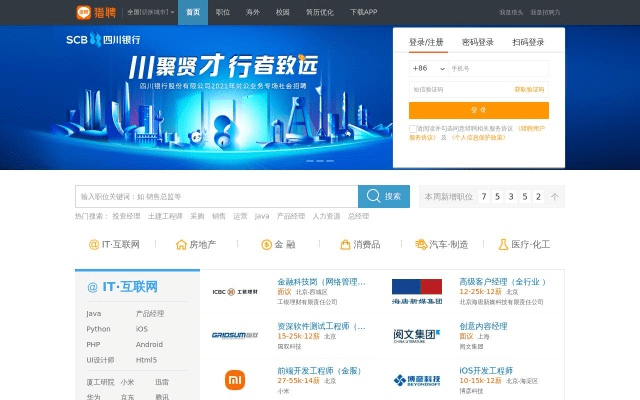Select the third banner carousel indicator
This screenshot has height=400, width=640.
[x=330, y=161]
